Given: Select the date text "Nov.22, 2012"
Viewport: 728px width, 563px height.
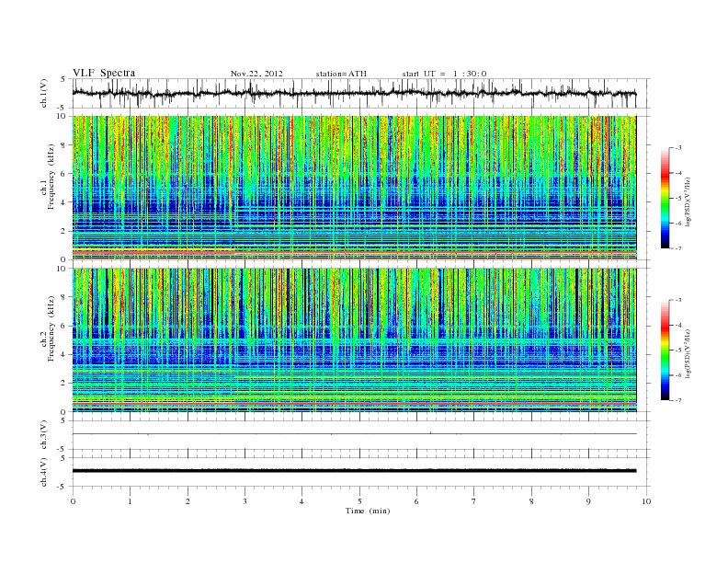Looking at the screenshot, I should coord(256,74).
